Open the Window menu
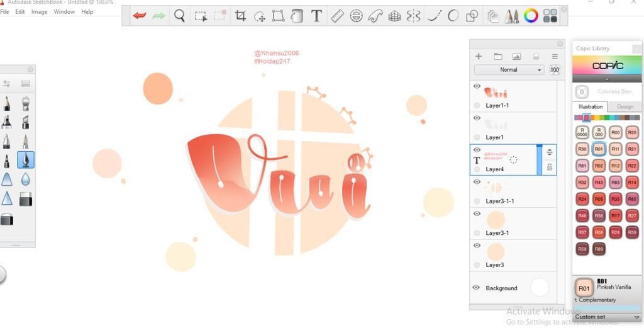This screenshot has height=335, width=644. coord(64,12)
